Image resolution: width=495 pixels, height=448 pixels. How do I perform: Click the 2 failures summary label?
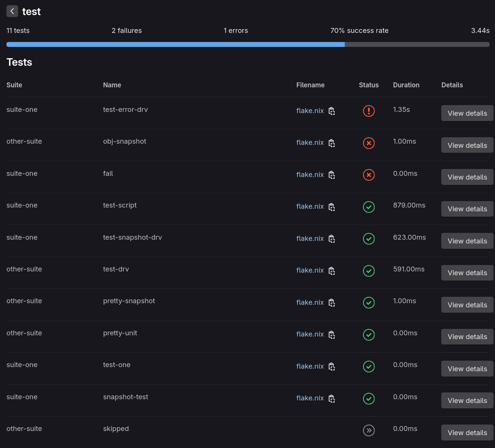[x=126, y=31]
